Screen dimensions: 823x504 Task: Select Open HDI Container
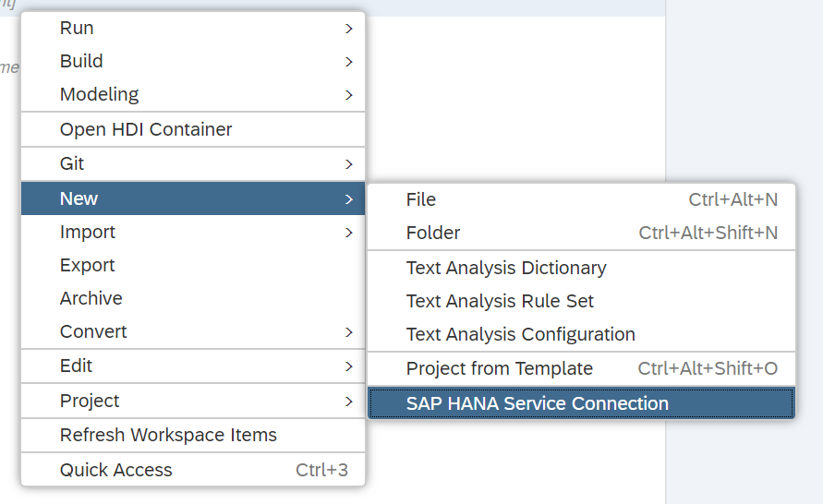point(193,129)
